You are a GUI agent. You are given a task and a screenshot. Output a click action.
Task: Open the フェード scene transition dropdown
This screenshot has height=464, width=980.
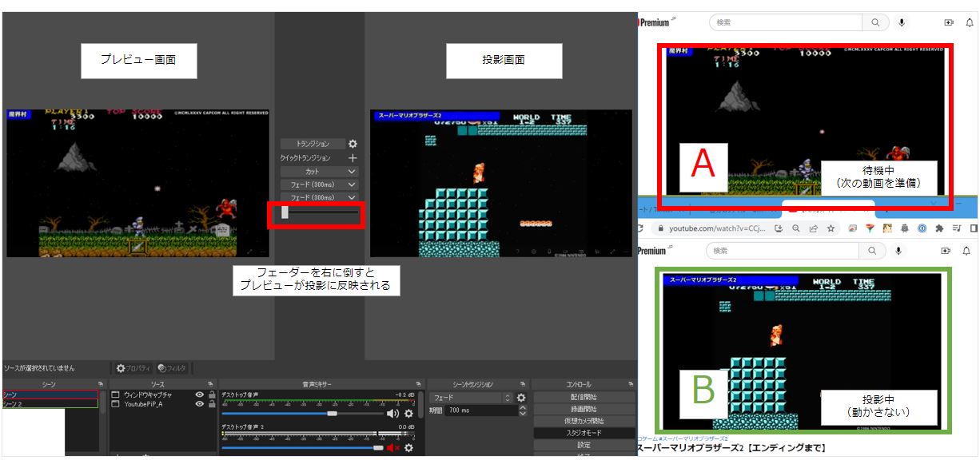point(470,397)
